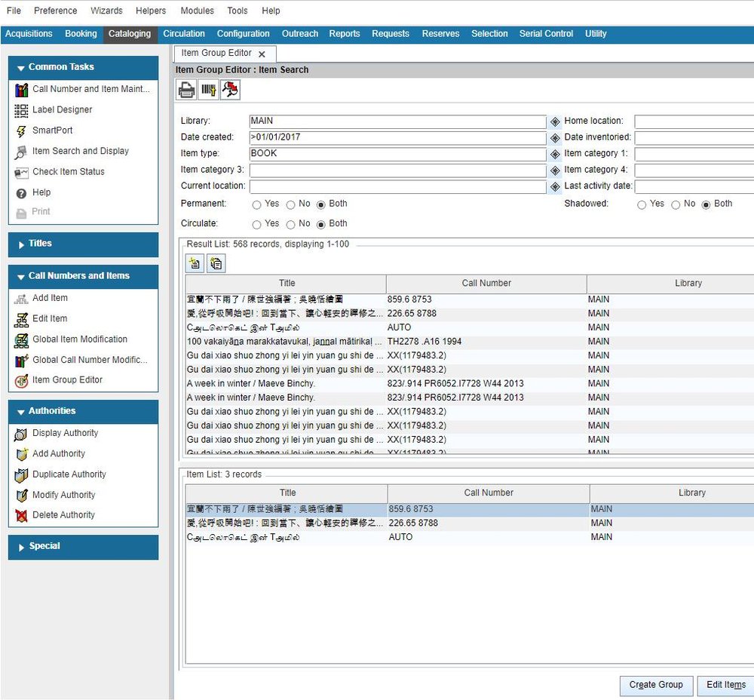
Task: Switch to the Circulation module tab
Action: pyautogui.click(x=184, y=33)
